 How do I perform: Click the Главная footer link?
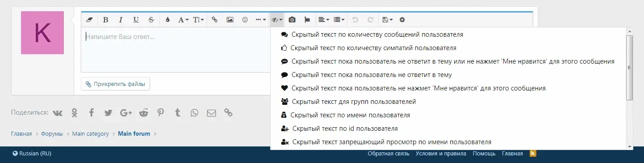[x=512, y=154]
